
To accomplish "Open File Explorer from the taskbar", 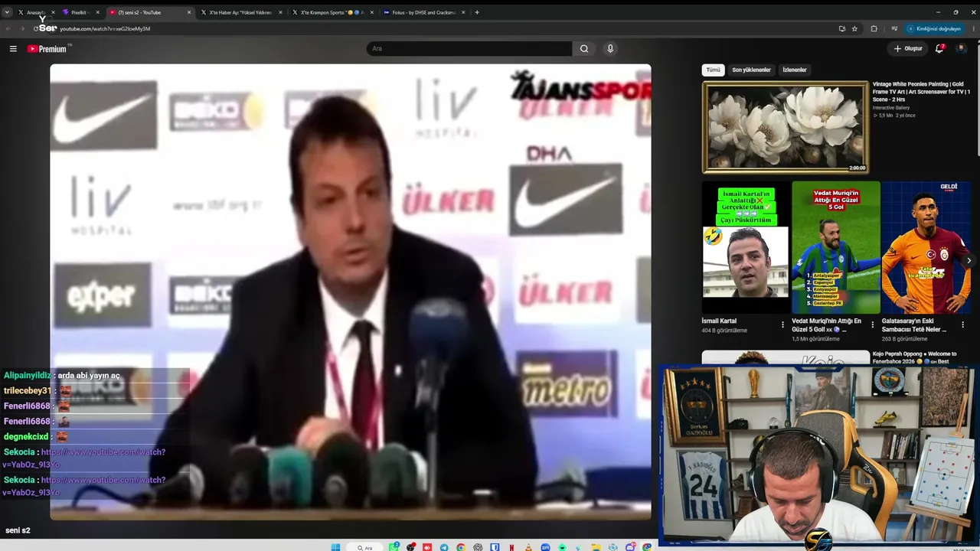I will pos(596,547).
